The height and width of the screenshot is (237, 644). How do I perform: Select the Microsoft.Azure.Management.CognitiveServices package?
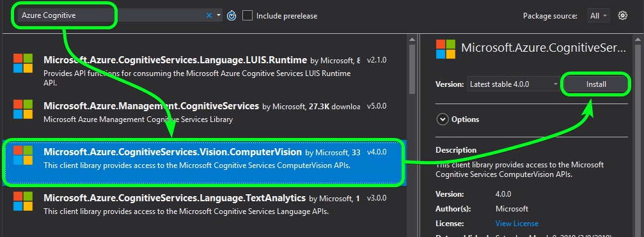(200, 112)
